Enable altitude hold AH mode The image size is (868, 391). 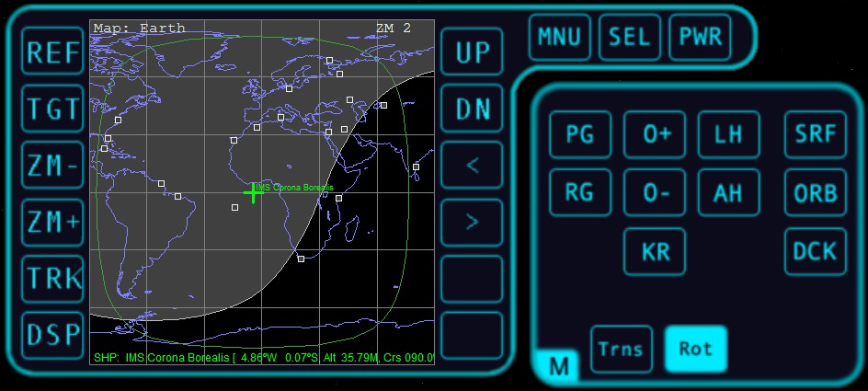pyautogui.click(x=728, y=192)
